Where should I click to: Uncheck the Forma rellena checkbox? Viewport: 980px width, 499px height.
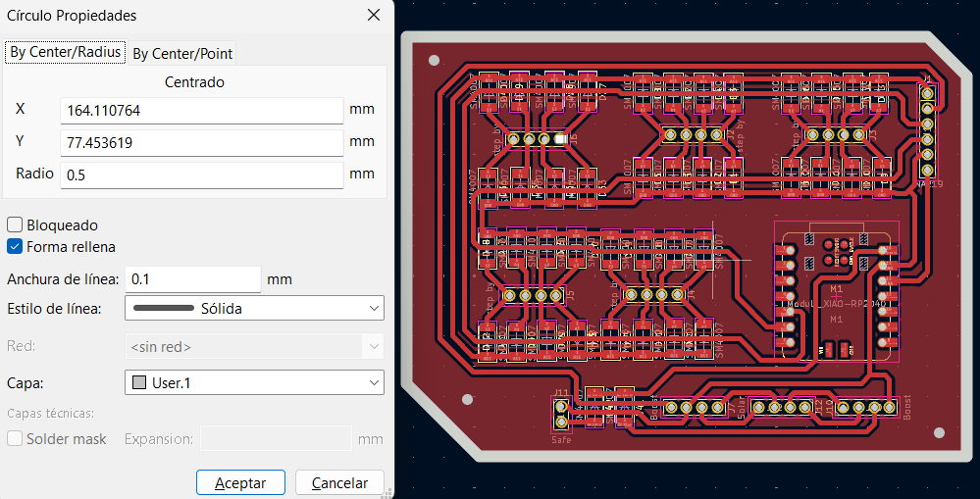point(15,247)
